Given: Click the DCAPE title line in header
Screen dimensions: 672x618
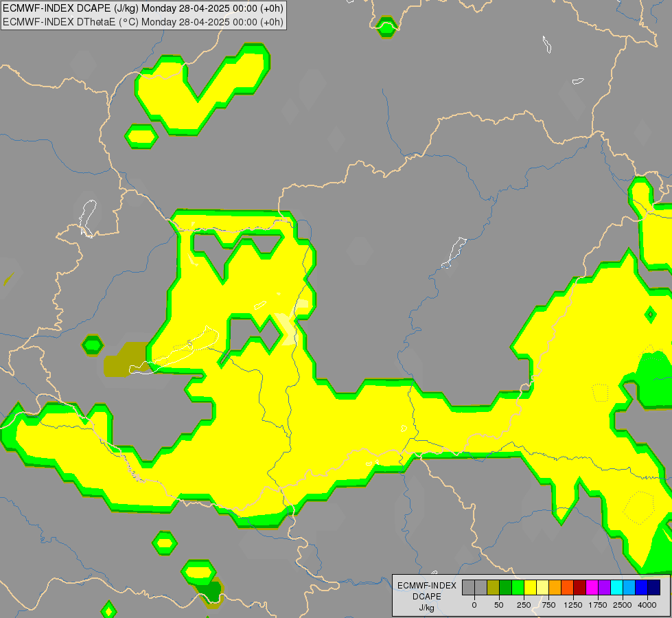Looking at the screenshot, I should coord(143,8).
